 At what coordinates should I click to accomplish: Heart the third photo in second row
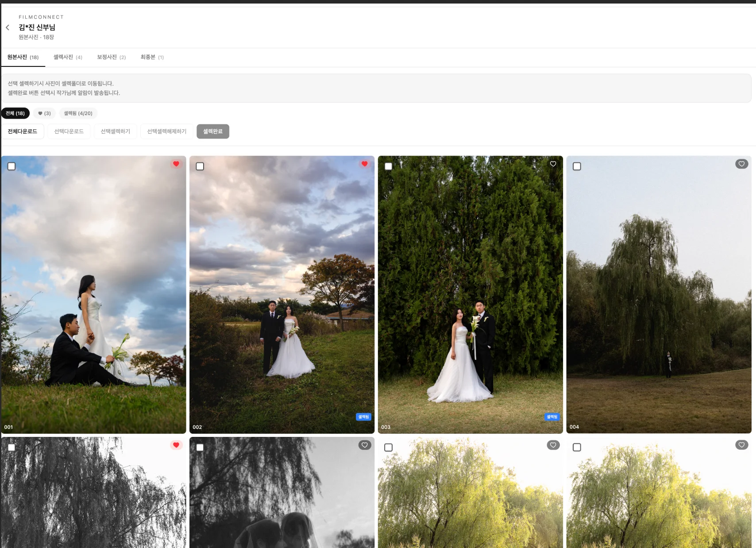click(553, 445)
